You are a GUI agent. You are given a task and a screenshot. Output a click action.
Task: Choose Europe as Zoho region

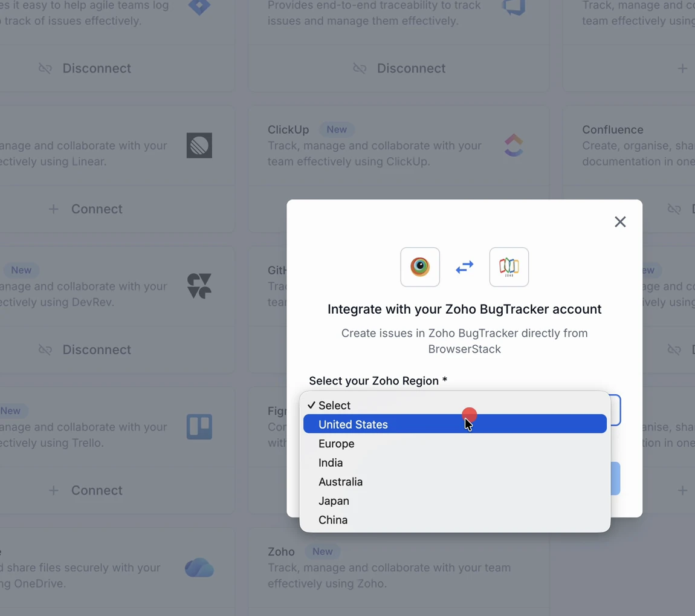coord(454,444)
